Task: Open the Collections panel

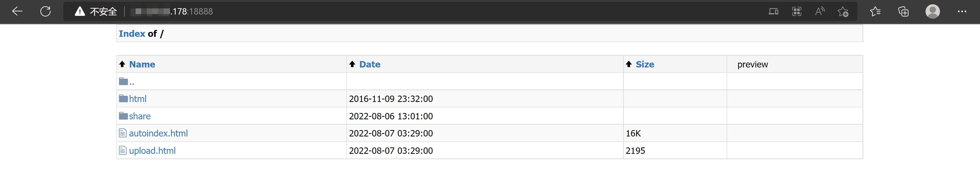Action: pyautogui.click(x=903, y=11)
